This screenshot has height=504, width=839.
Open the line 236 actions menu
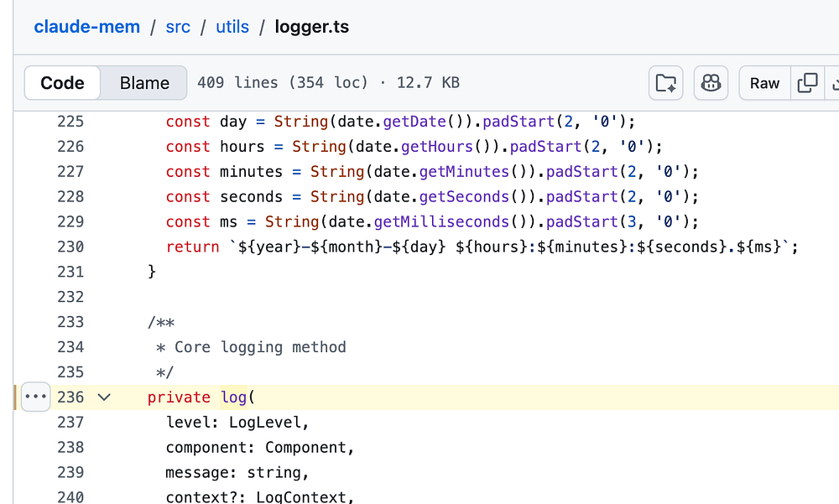35,397
